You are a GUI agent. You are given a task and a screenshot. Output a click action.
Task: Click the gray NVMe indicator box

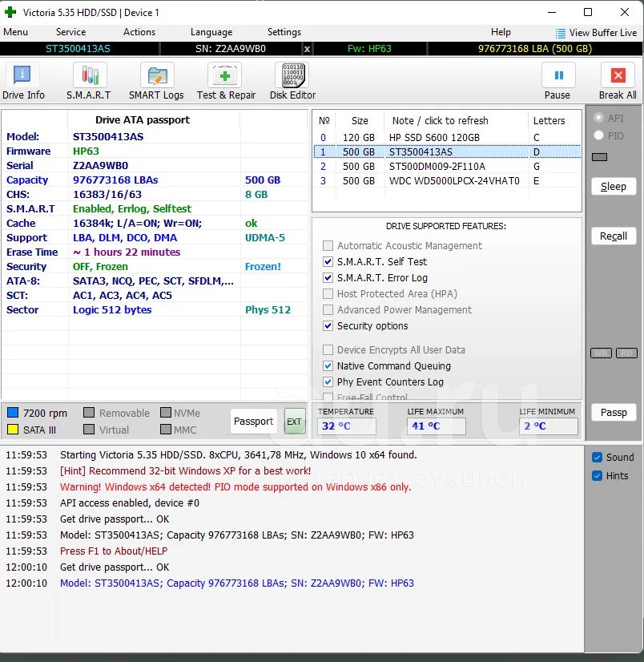point(166,413)
